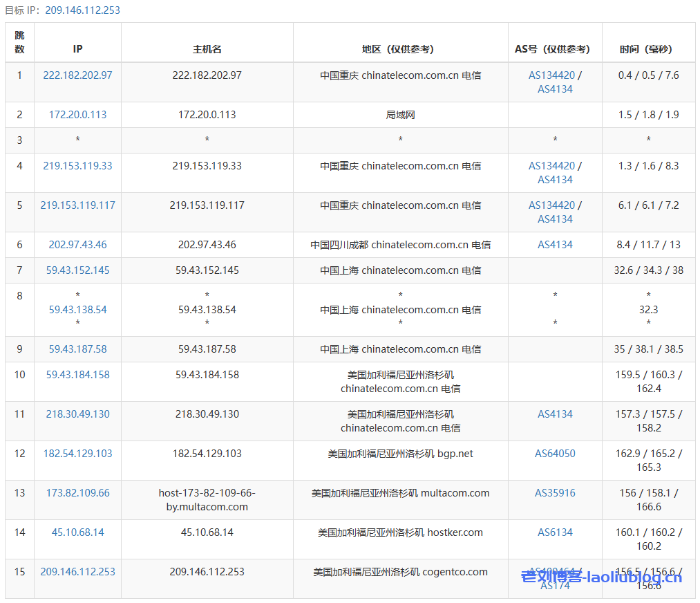Open the AS4134 link in hop 11

[x=555, y=414]
